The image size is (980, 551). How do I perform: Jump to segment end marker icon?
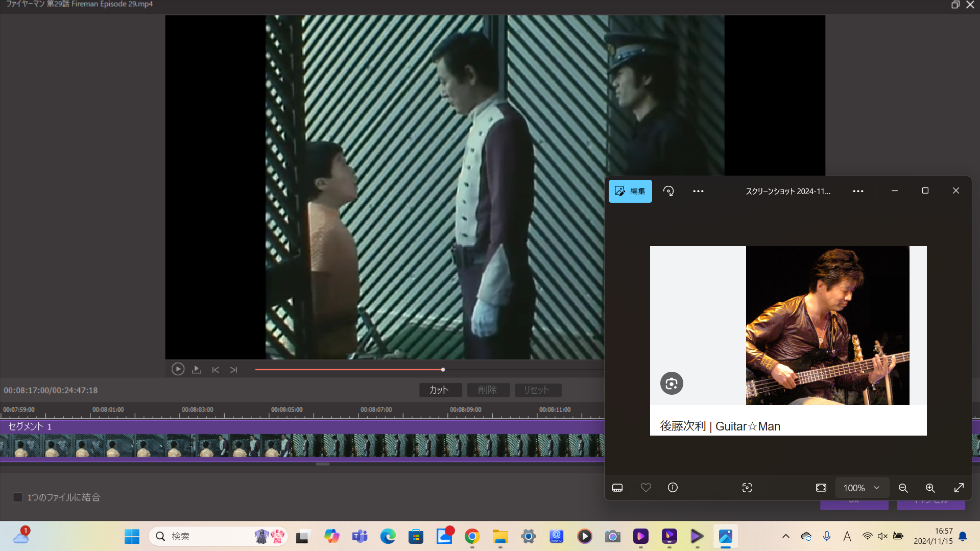click(234, 370)
